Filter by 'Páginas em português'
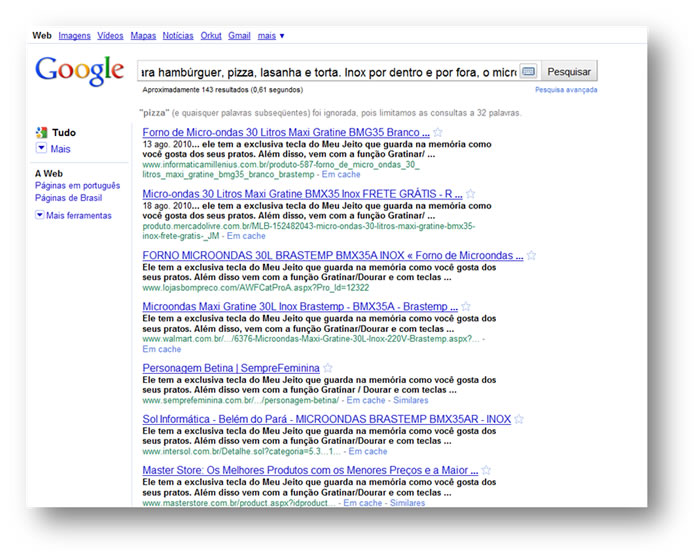The height and width of the screenshot is (560, 700). coord(77,186)
